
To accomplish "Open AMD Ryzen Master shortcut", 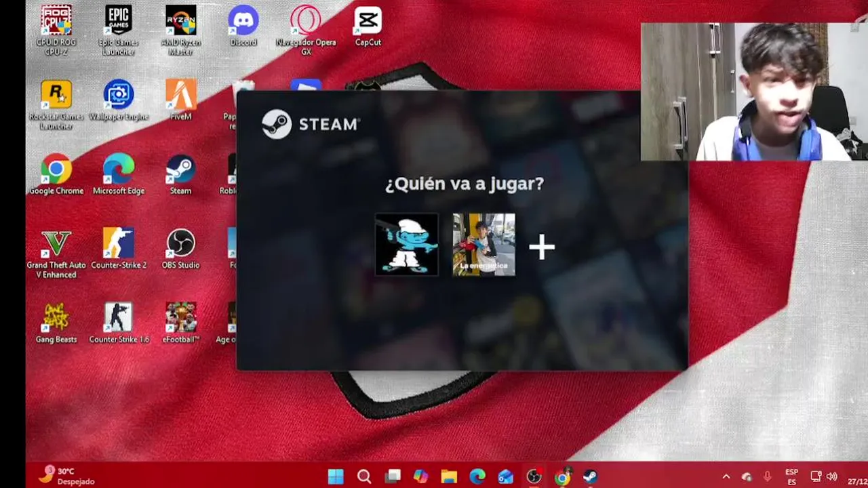I will click(180, 30).
